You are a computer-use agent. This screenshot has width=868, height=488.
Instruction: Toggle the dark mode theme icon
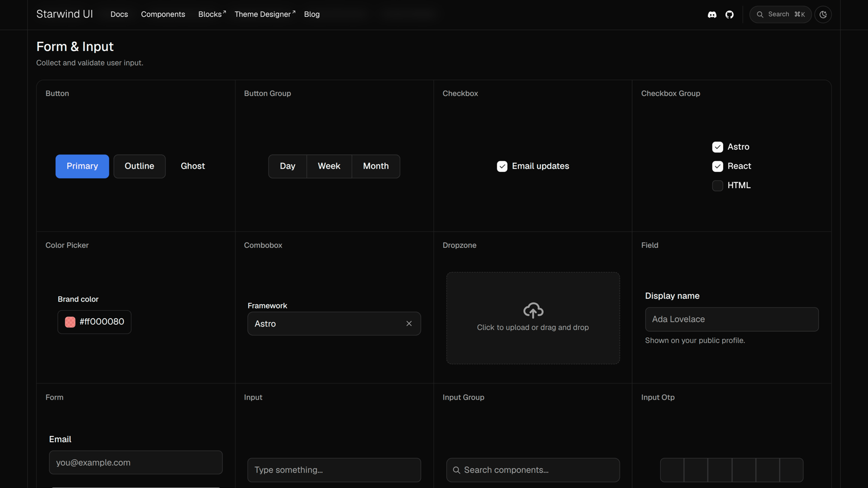tap(823, 15)
